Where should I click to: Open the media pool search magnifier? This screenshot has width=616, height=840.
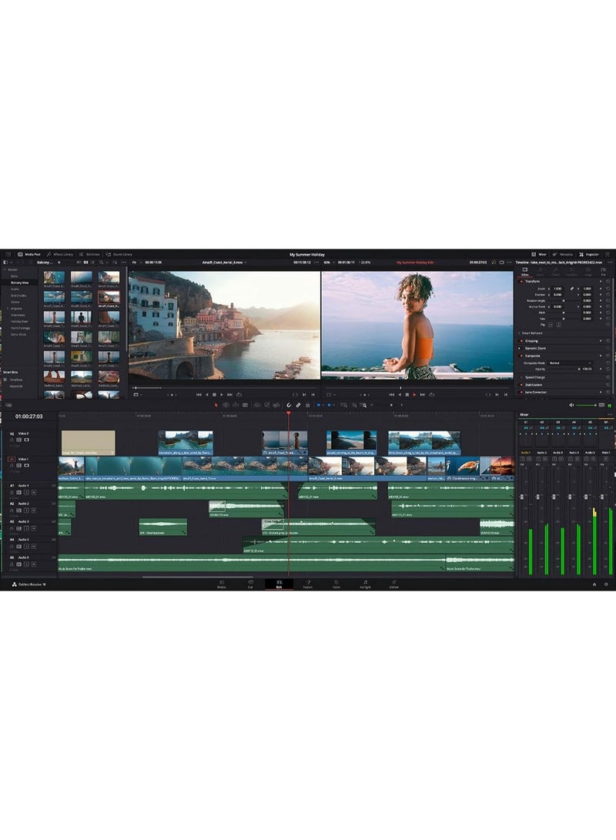[x=101, y=263]
